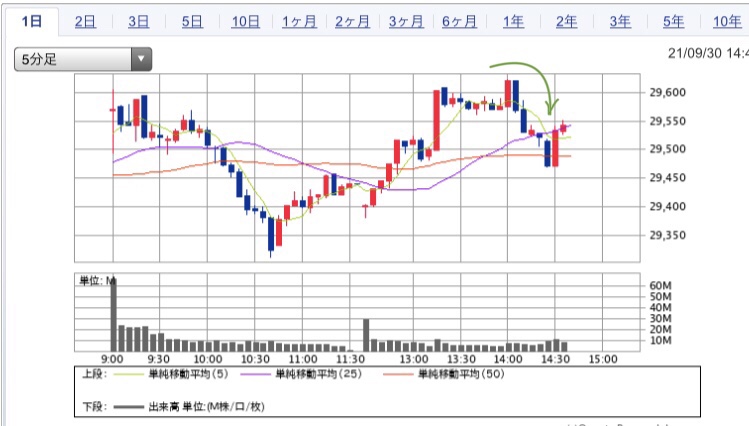Click the 29,350 price axis label
The image size is (749, 426).
coord(667,235)
